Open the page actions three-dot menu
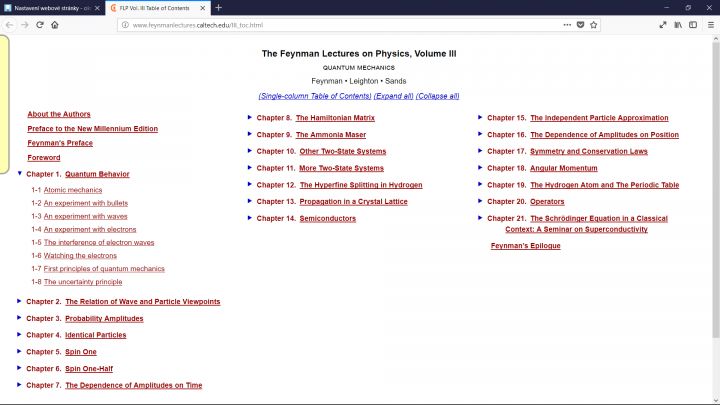 pos(567,25)
